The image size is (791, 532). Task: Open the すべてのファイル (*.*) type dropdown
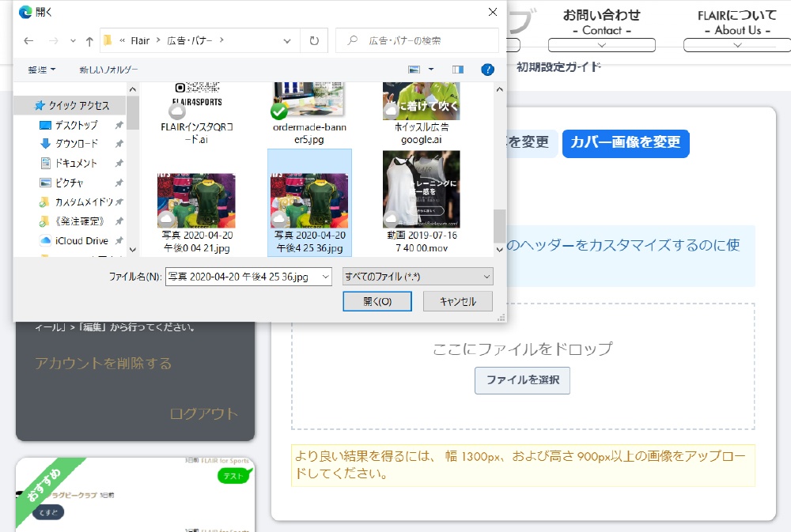coord(418,277)
